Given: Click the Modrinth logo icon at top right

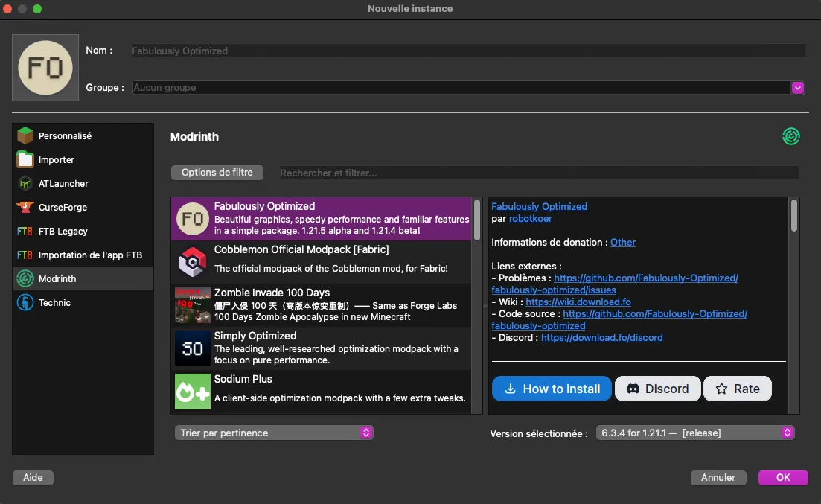Looking at the screenshot, I should pyautogui.click(x=790, y=136).
